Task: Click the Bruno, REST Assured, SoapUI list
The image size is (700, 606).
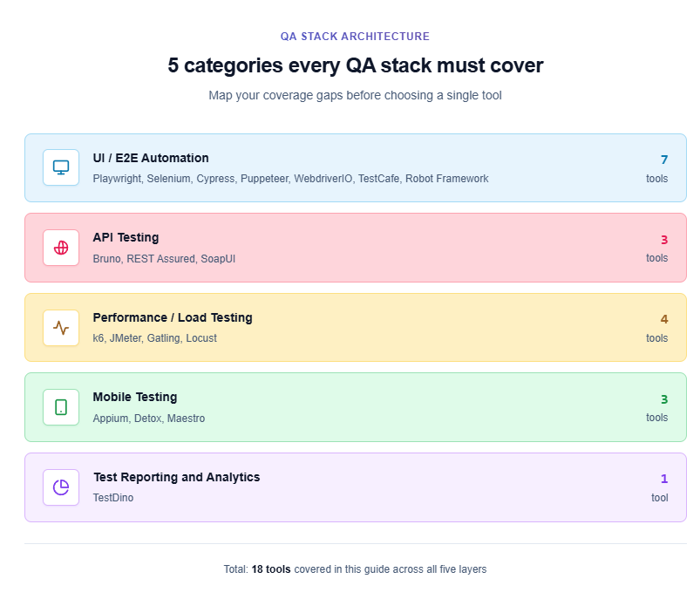Action: tap(164, 259)
